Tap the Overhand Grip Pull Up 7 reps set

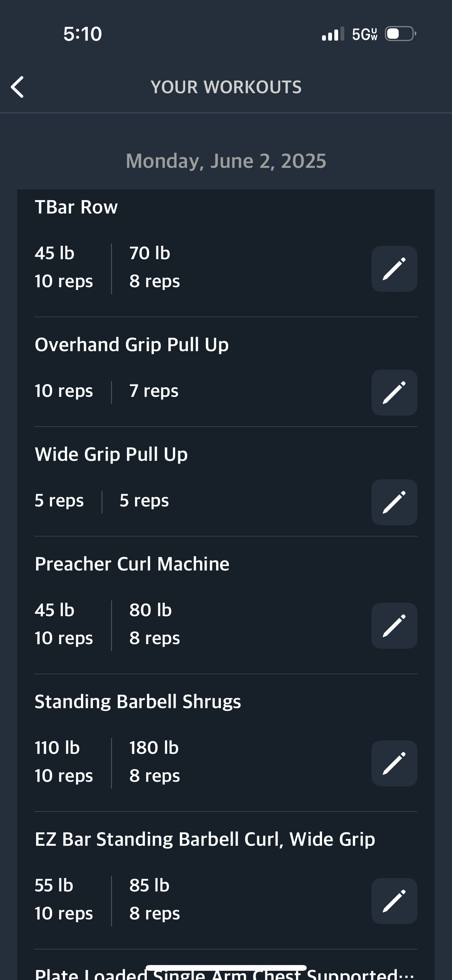pyautogui.click(x=154, y=391)
